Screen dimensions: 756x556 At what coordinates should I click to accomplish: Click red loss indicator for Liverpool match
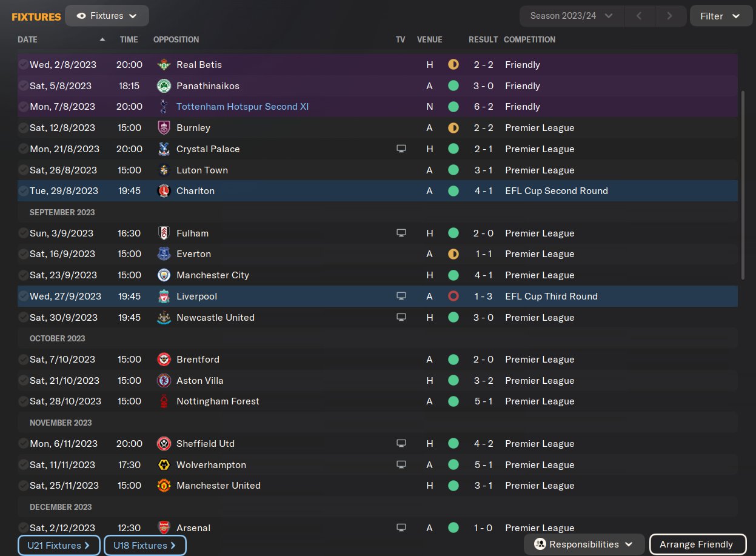point(453,296)
